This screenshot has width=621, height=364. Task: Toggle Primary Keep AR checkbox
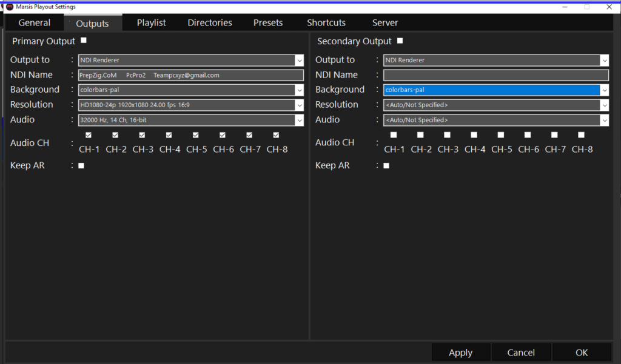[x=81, y=166]
